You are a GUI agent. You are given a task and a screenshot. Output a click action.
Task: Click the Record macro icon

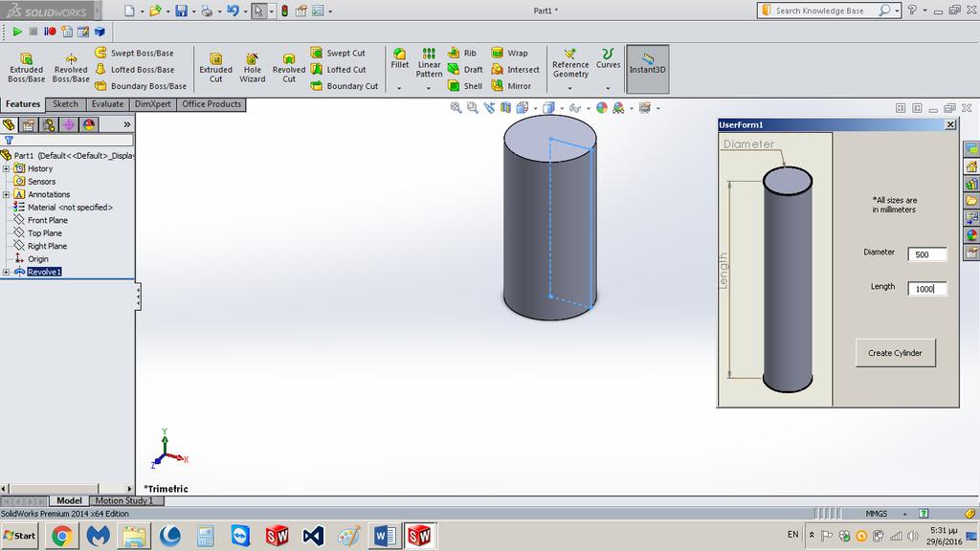[x=50, y=32]
